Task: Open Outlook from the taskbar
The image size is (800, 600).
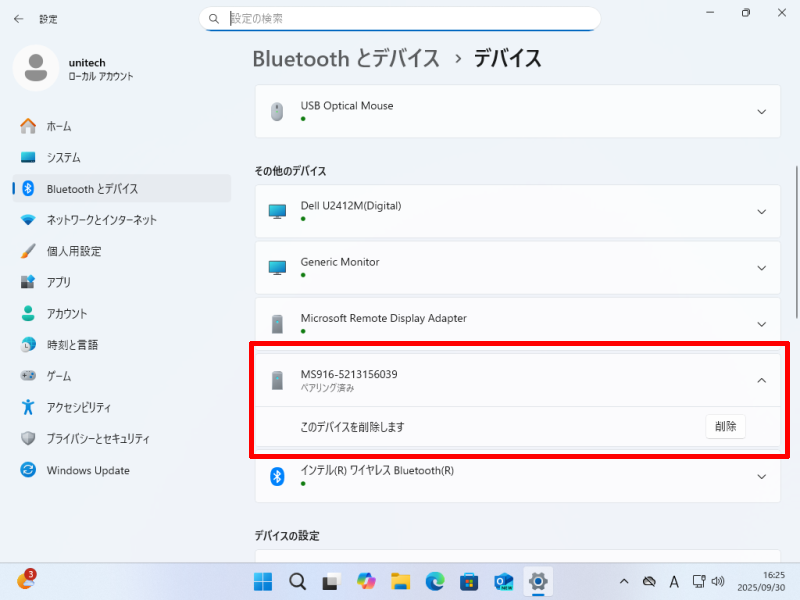Action: click(x=503, y=581)
